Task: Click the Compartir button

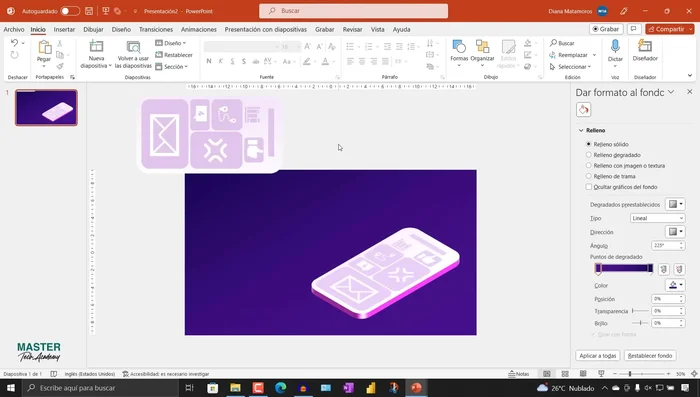Action: [669, 29]
